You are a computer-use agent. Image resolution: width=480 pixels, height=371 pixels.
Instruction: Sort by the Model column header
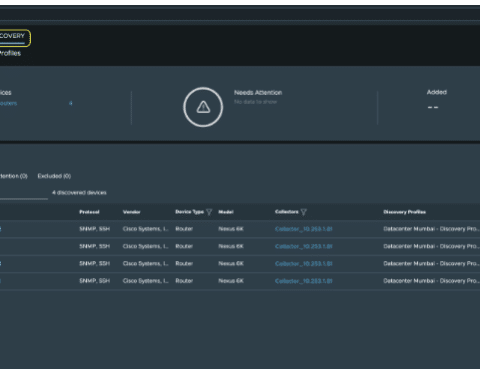226,212
